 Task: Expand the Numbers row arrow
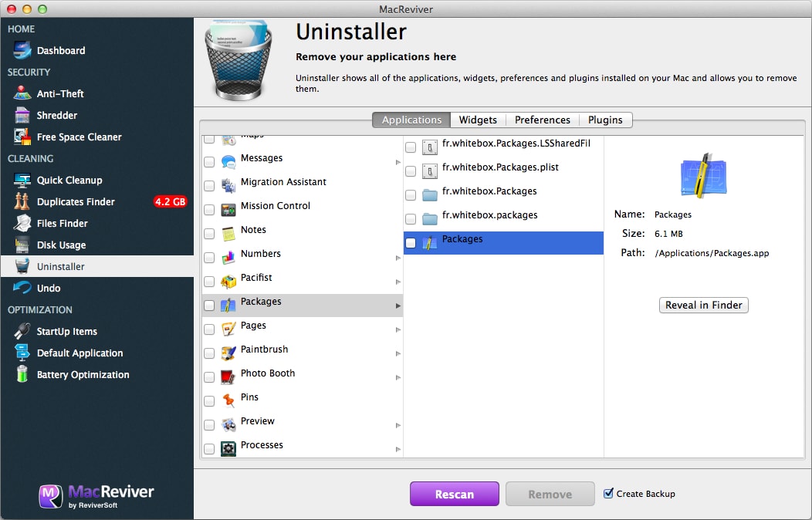tap(398, 258)
